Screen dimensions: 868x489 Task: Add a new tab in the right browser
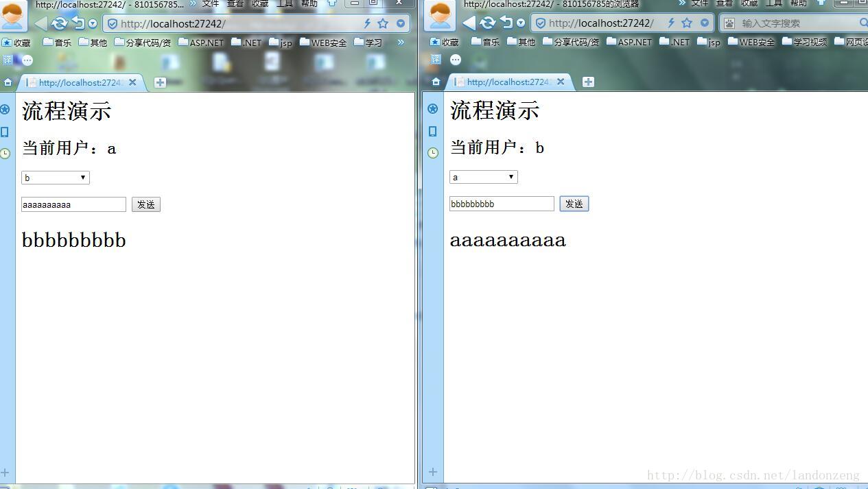tap(588, 82)
